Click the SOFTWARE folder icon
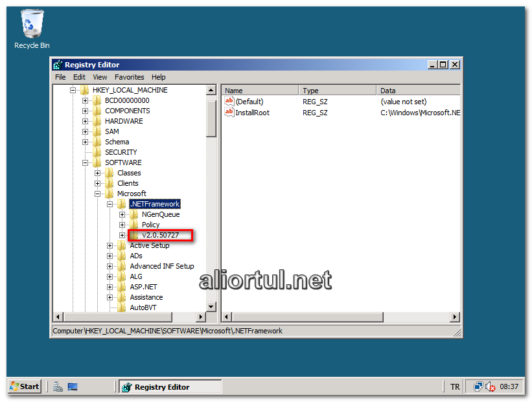 point(97,162)
